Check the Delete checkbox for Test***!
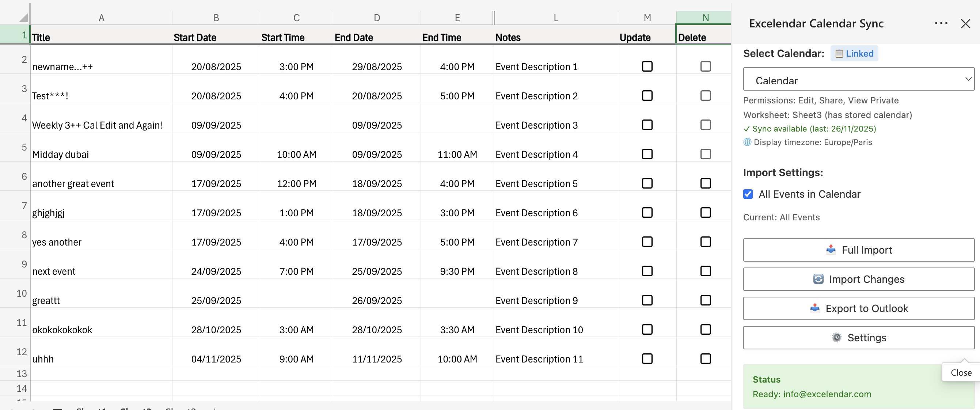 click(706, 95)
